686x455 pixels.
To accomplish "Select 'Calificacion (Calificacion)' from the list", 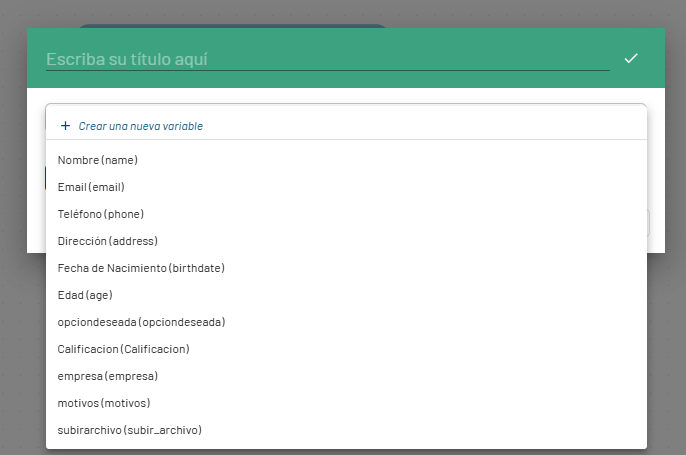I will pyautogui.click(x=123, y=349).
